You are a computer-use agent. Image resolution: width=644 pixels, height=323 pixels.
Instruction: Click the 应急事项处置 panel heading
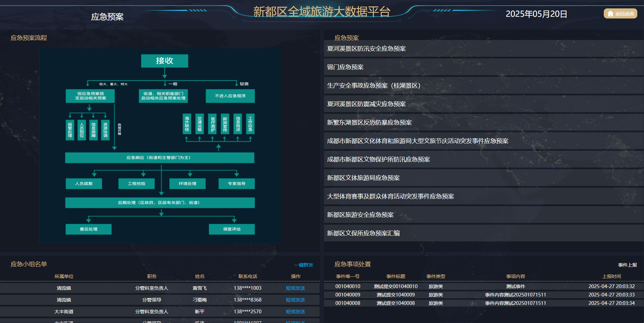pyautogui.click(x=352, y=264)
